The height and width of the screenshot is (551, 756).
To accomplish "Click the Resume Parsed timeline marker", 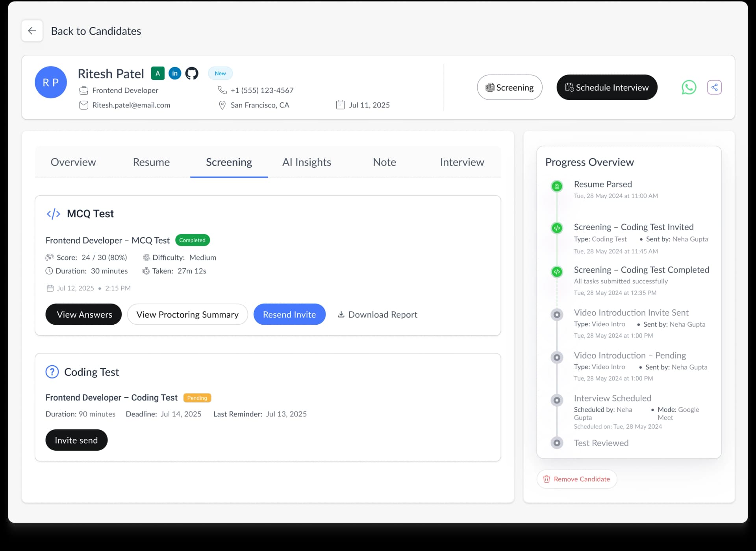I will pyautogui.click(x=557, y=187).
